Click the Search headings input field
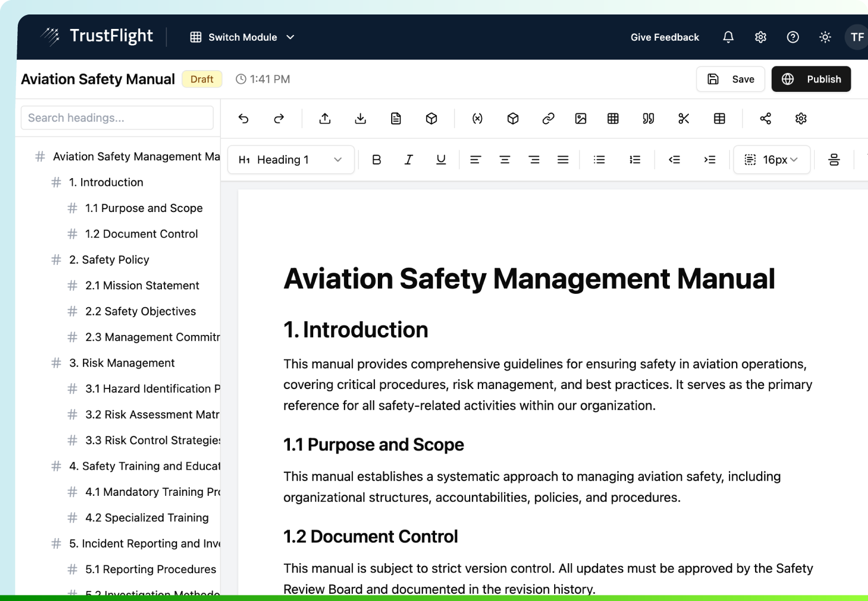Image resolution: width=868 pixels, height=601 pixels. [117, 118]
